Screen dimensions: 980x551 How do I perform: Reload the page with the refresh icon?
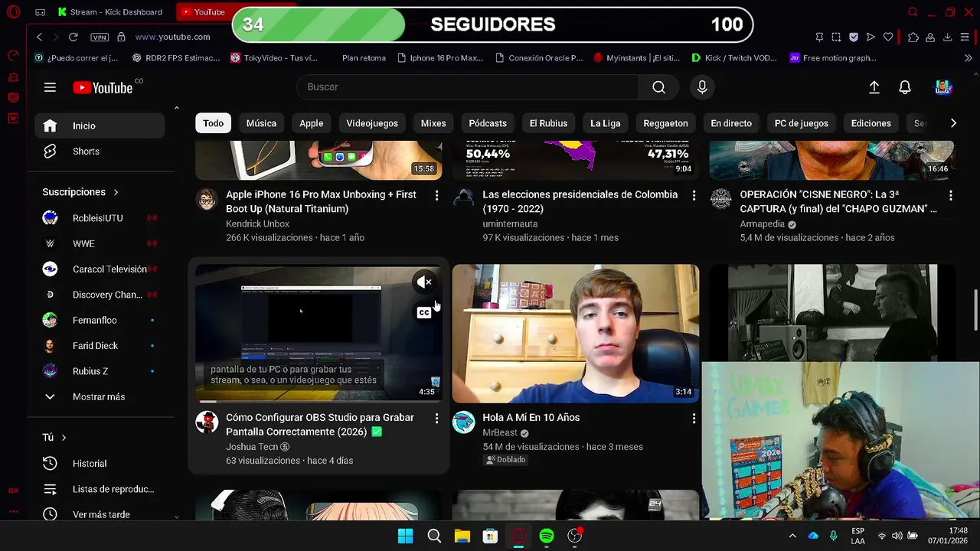pyautogui.click(x=73, y=37)
